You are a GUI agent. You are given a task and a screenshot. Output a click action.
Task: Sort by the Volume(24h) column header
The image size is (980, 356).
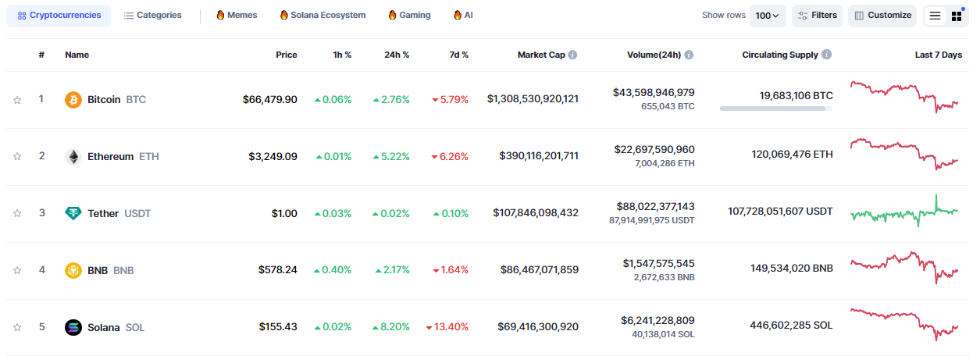coord(654,55)
